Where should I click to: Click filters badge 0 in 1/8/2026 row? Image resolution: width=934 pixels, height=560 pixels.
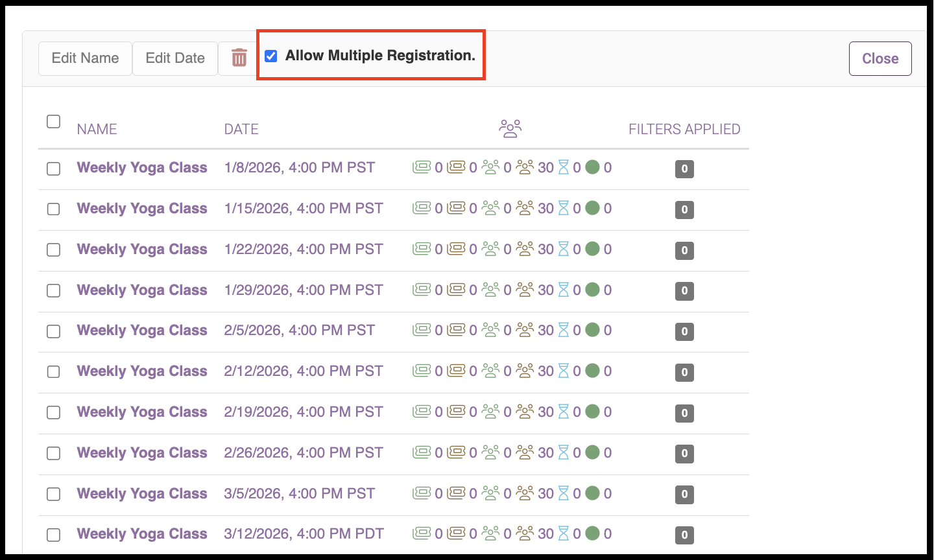(684, 169)
